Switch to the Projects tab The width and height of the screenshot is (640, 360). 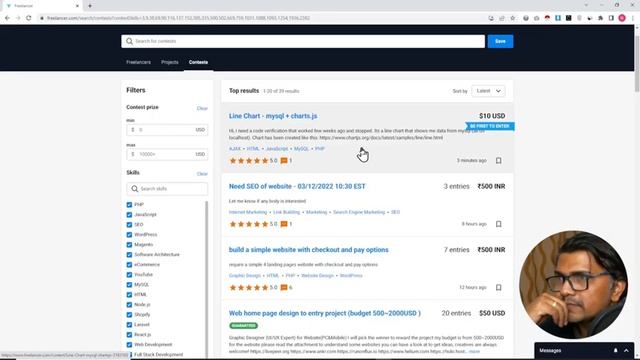[x=170, y=62]
